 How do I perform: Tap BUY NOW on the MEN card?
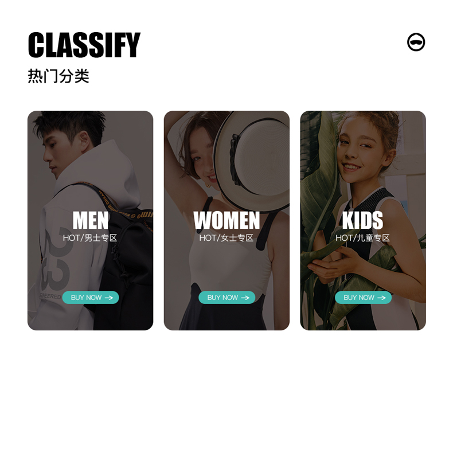point(91,298)
